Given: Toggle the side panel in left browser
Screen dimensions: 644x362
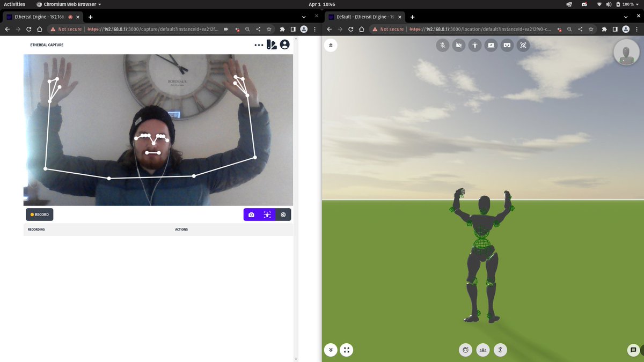Looking at the screenshot, I should coord(293,29).
